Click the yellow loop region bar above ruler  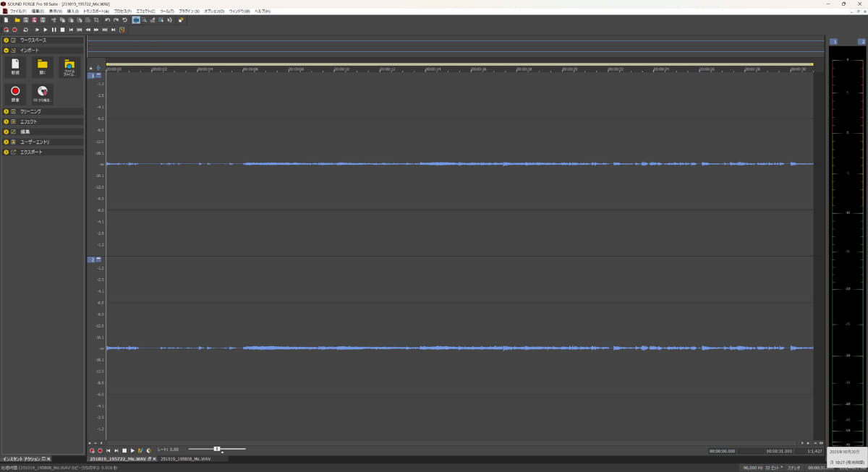(459, 64)
